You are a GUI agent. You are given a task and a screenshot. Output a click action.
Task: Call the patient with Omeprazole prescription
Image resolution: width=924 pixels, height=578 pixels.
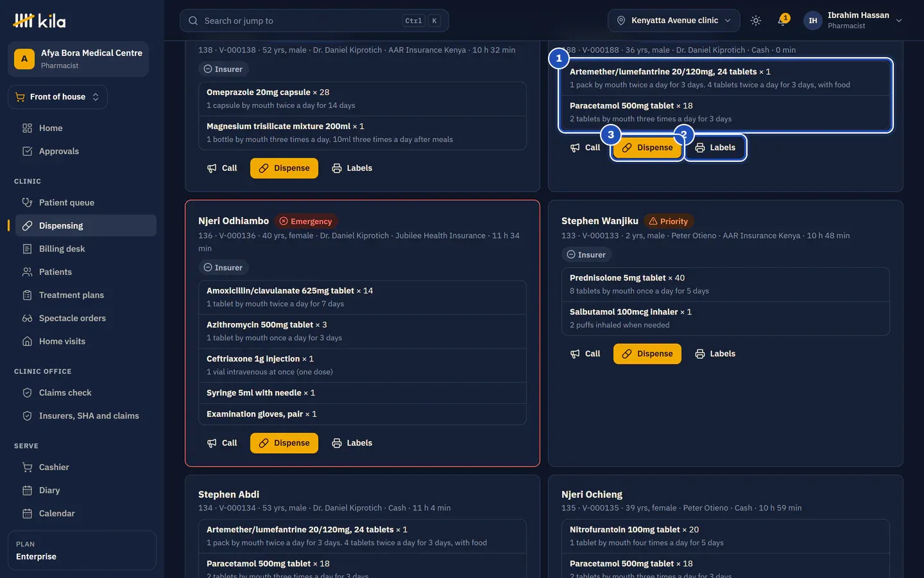click(x=222, y=168)
